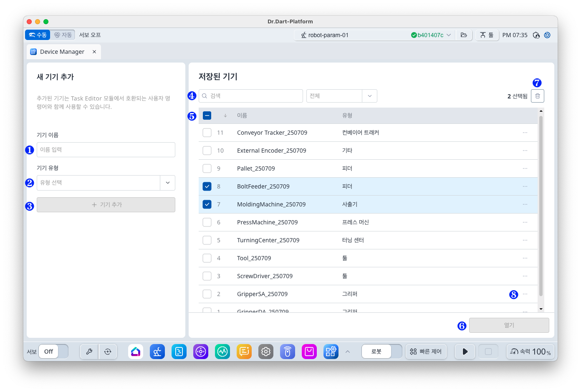
Task: Open the green status monitor module icon
Action: (222, 352)
